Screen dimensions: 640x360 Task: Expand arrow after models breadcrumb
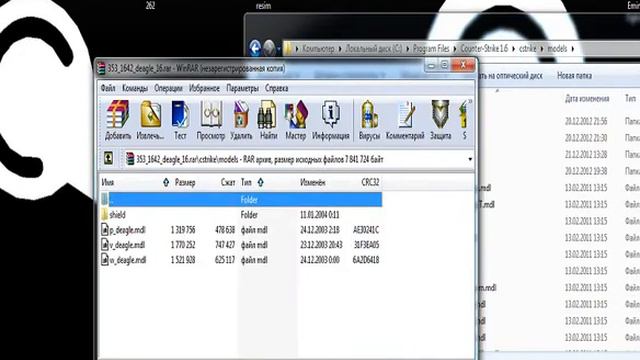point(573,49)
